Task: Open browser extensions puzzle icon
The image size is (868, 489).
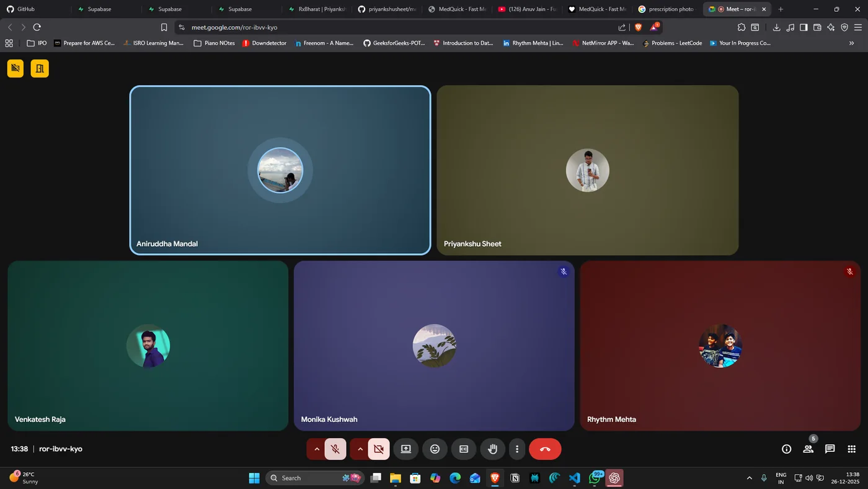Action: pos(742,27)
